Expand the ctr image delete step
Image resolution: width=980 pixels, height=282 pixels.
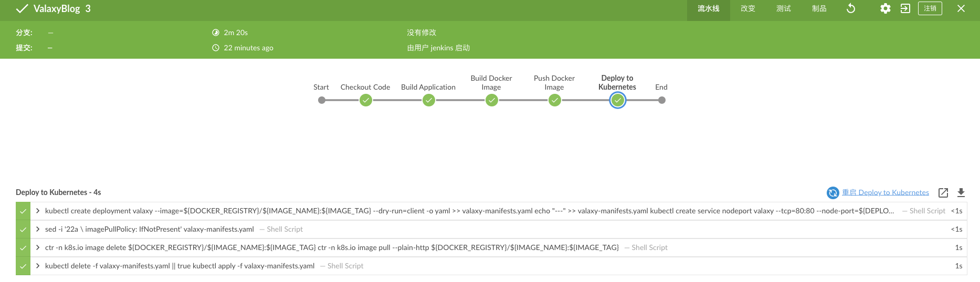click(x=38, y=247)
